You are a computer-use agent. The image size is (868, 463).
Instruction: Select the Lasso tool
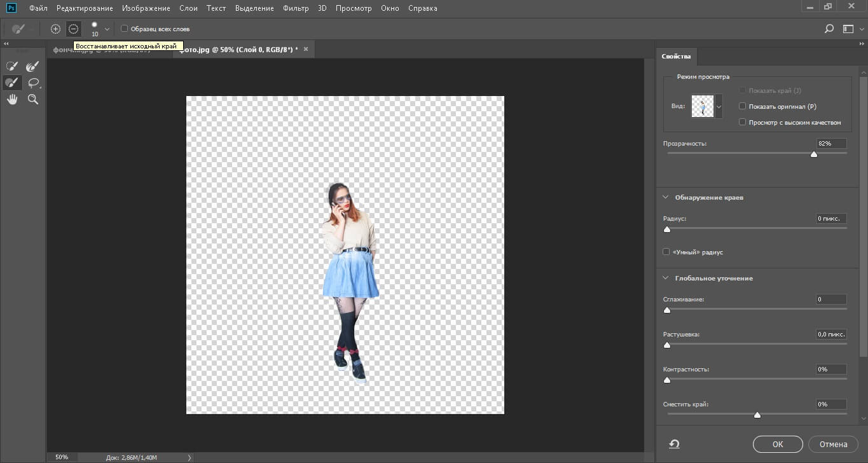pyautogui.click(x=33, y=83)
